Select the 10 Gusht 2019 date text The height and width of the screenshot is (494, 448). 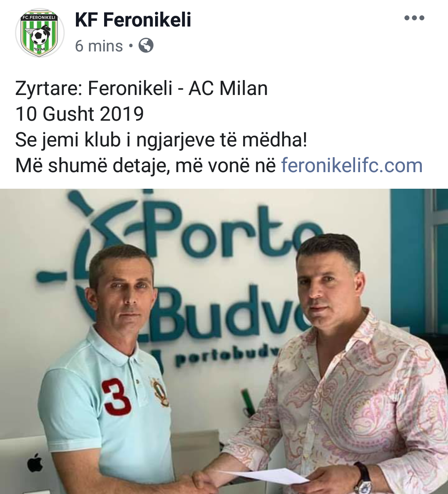click(79, 114)
